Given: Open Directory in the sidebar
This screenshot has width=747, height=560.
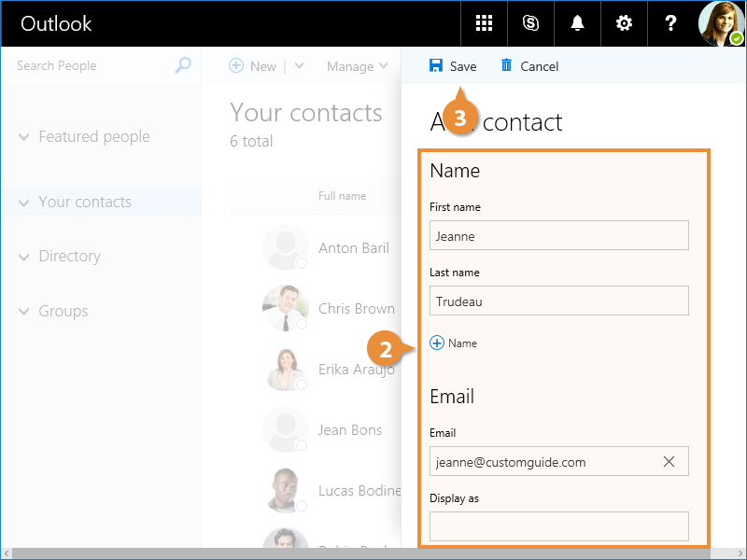Looking at the screenshot, I should [69, 257].
